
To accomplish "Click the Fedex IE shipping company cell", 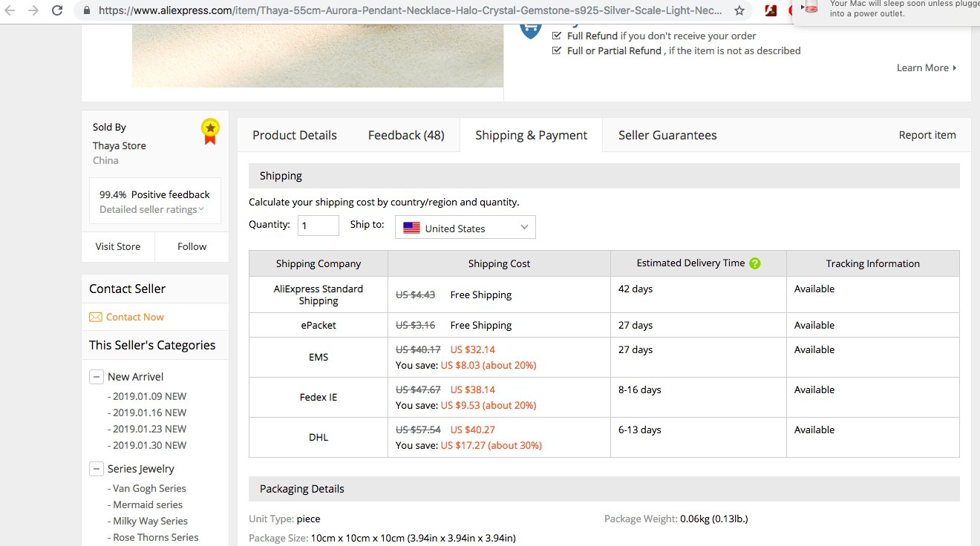I will [x=318, y=397].
